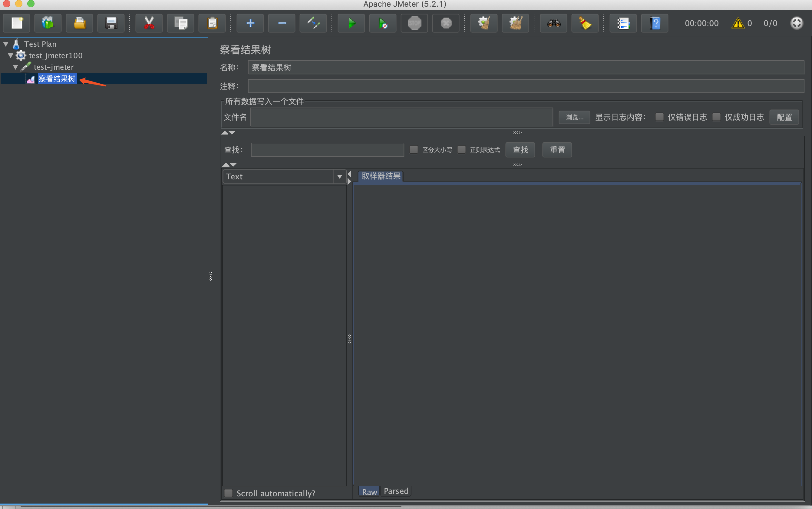Image resolution: width=812 pixels, height=509 pixels.
Task: Collapse the Test Plan tree node
Action: coord(6,44)
